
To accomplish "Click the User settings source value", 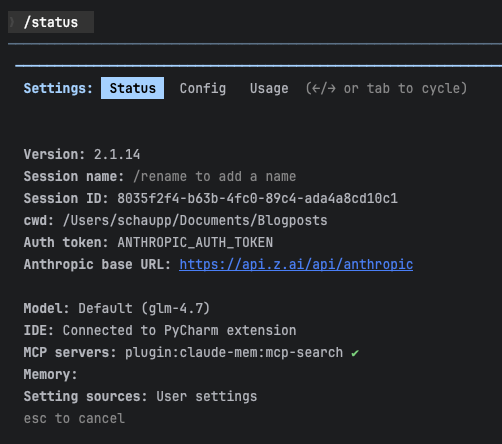I will 207,397.
